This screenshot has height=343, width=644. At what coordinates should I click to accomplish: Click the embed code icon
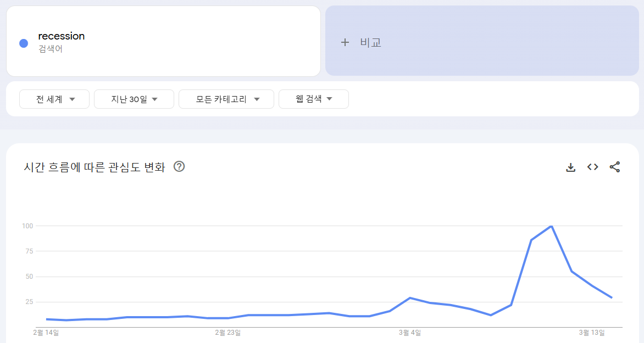click(x=592, y=167)
